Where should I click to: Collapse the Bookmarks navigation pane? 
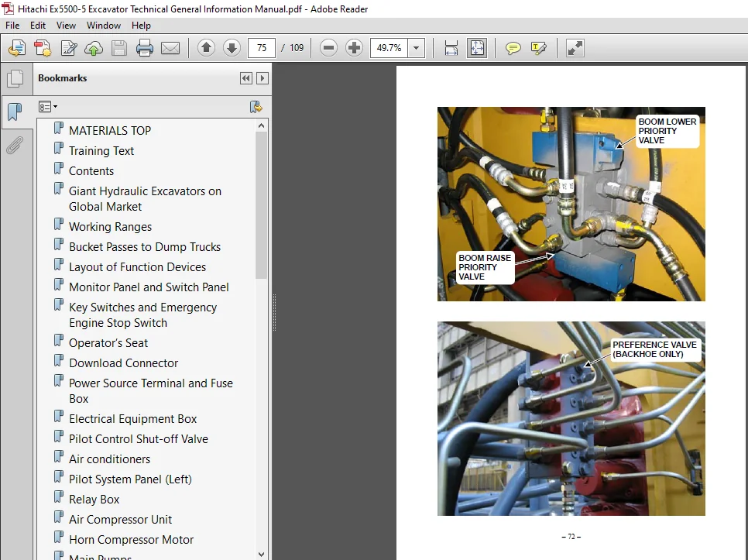coord(246,78)
